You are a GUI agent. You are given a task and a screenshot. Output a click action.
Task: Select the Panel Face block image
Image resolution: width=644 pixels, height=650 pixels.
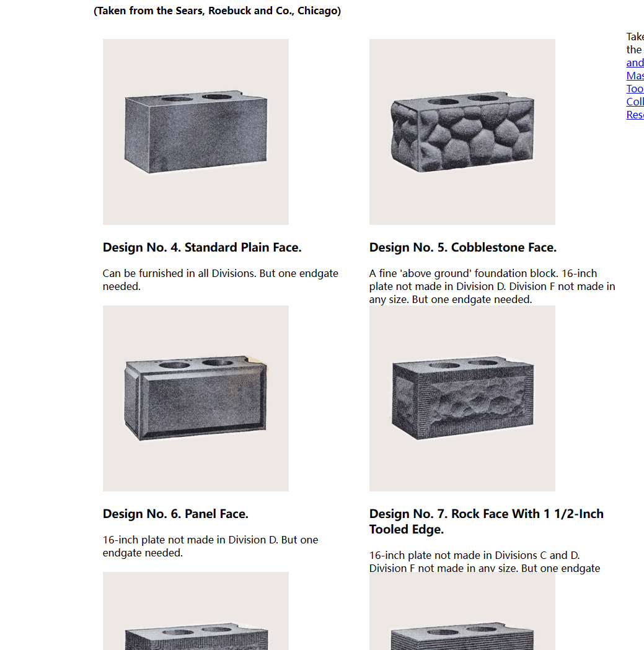point(196,398)
